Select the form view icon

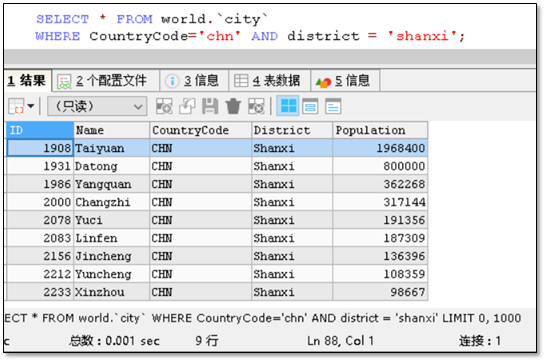click(310, 106)
